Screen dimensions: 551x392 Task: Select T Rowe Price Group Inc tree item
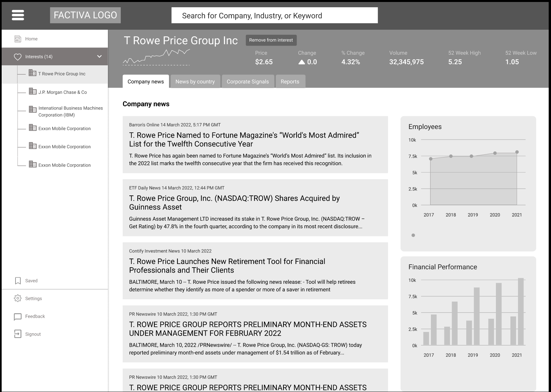(55, 74)
